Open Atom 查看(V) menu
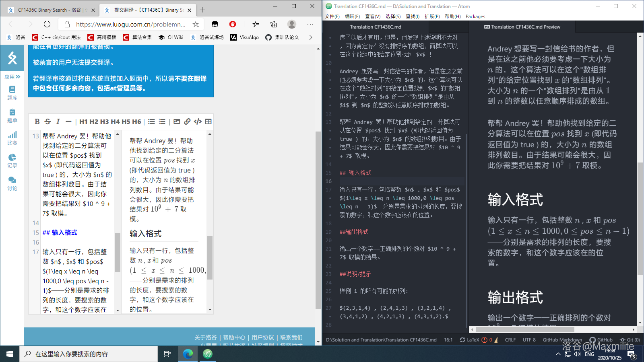 click(373, 16)
